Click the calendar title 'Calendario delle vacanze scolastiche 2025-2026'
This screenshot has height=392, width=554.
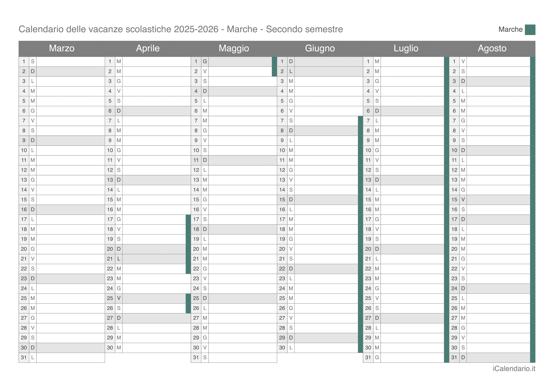pos(119,29)
